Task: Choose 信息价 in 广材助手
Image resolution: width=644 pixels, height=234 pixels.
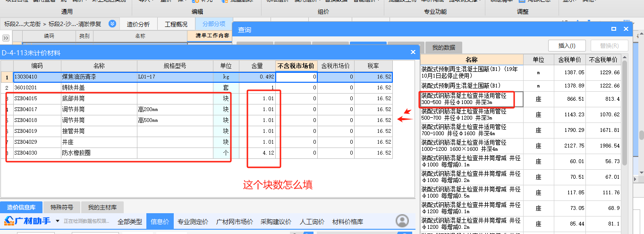Action: pos(160,222)
